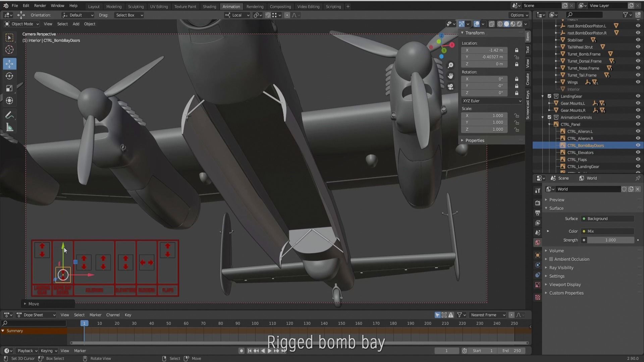Viewport: 644px width, 362px height.
Task: Click the End frame field
Action: (512, 351)
